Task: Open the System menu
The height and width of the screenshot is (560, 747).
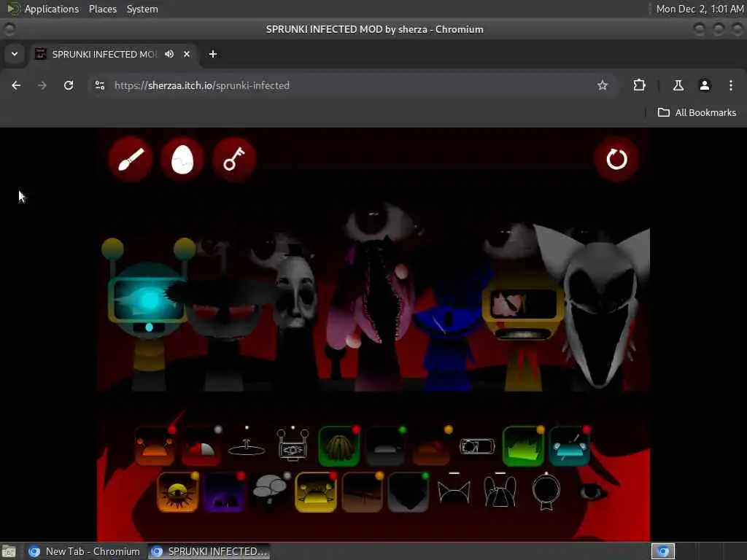Action: tap(142, 9)
